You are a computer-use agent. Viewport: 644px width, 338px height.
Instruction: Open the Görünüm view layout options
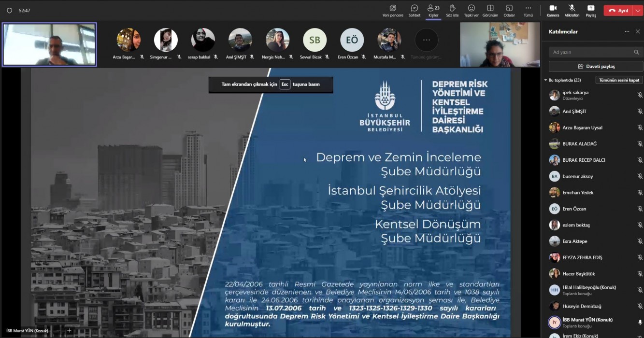[x=490, y=8]
